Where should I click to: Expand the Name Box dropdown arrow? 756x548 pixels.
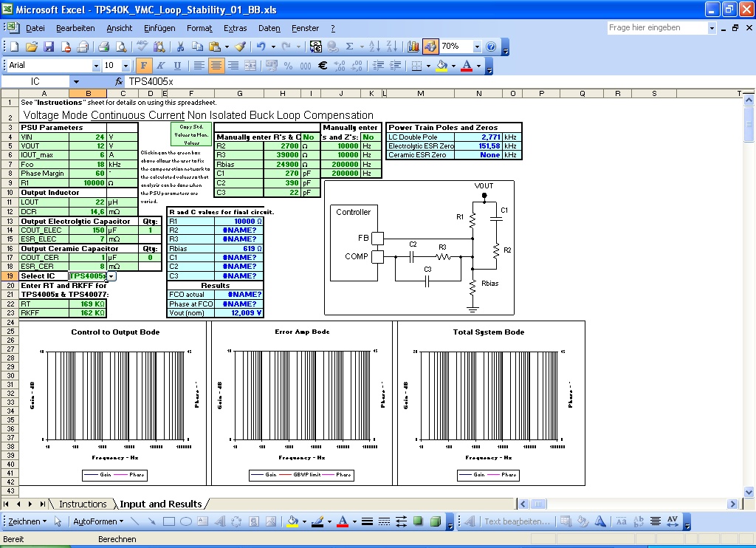(x=76, y=81)
